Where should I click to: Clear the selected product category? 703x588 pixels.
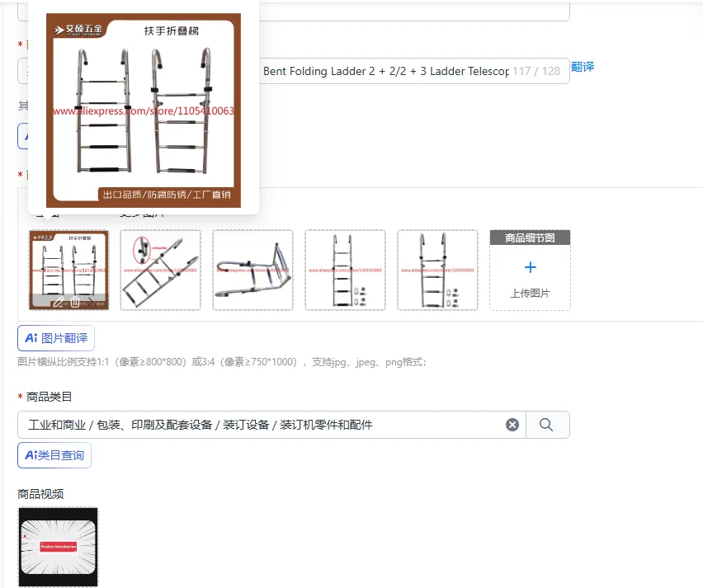tap(512, 425)
